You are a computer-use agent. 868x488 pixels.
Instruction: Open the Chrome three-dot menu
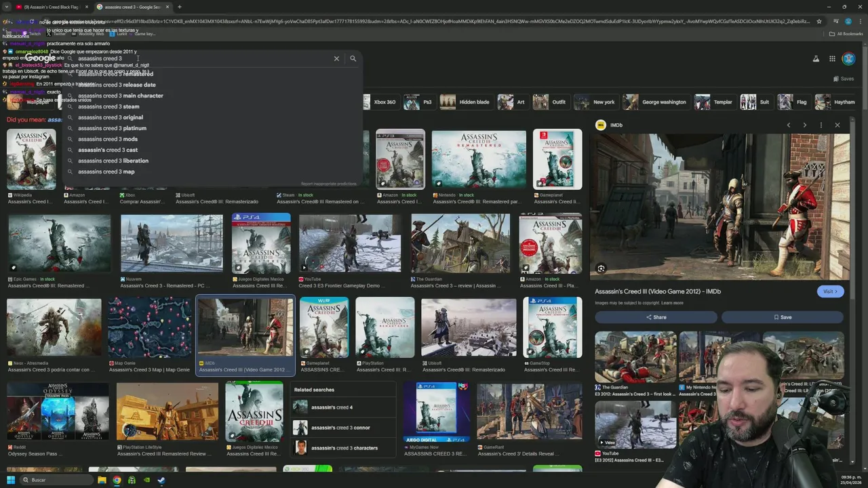(x=859, y=21)
